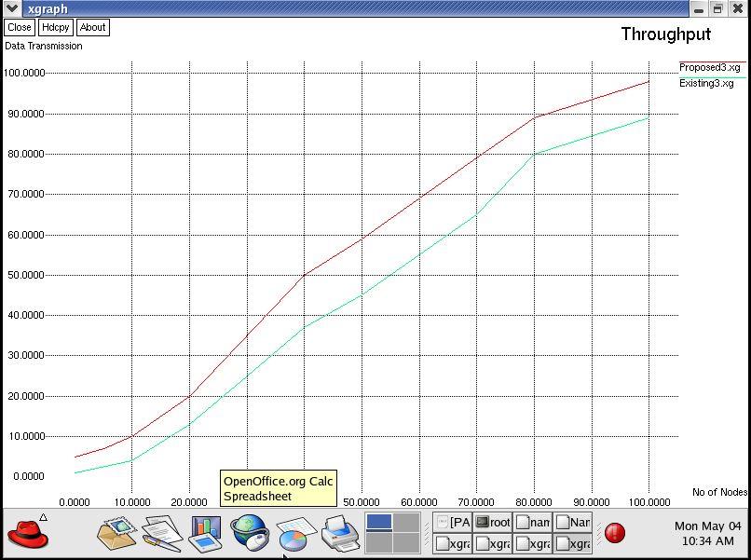
Task: Click the Hdcpy hardcopy button
Action: (56, 27)
